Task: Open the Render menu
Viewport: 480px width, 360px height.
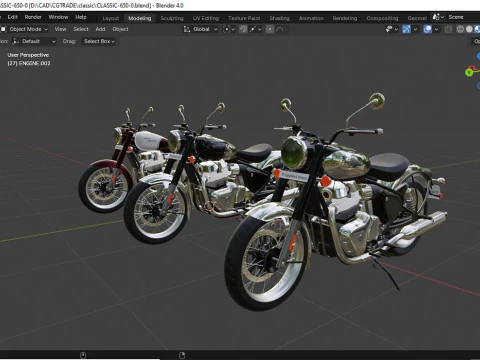Action: click(33, 17)
